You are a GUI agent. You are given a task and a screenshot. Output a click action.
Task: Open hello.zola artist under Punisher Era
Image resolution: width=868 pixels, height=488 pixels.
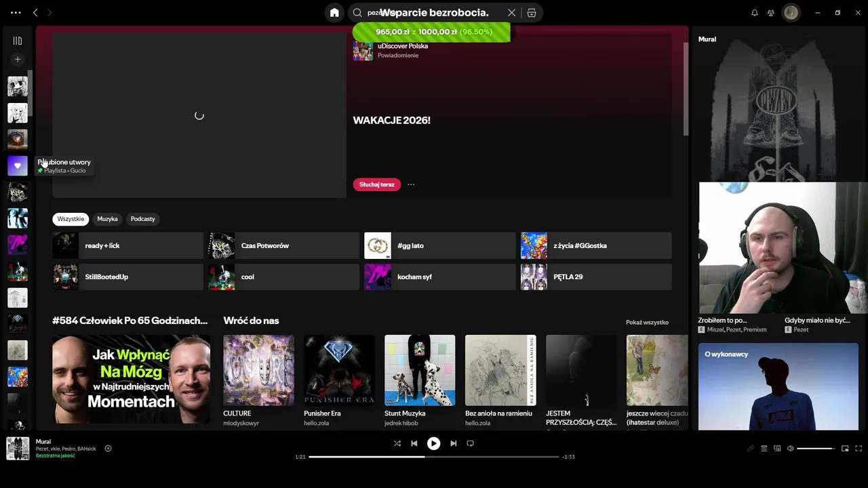(316, 423)
